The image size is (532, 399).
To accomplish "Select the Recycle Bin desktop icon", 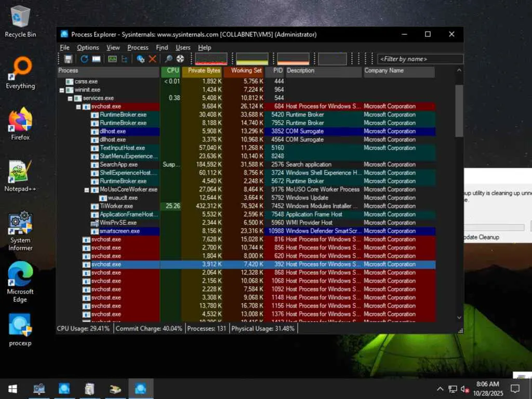I will tap(20, 21).
